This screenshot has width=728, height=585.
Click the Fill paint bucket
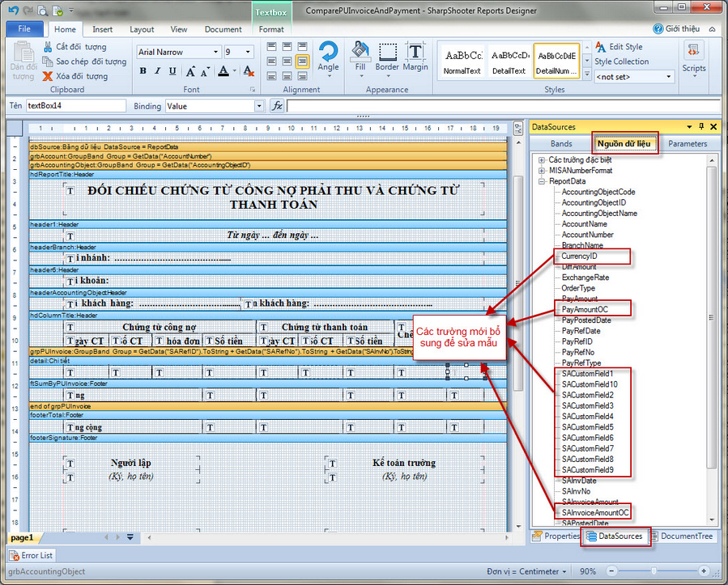[360, 57]
